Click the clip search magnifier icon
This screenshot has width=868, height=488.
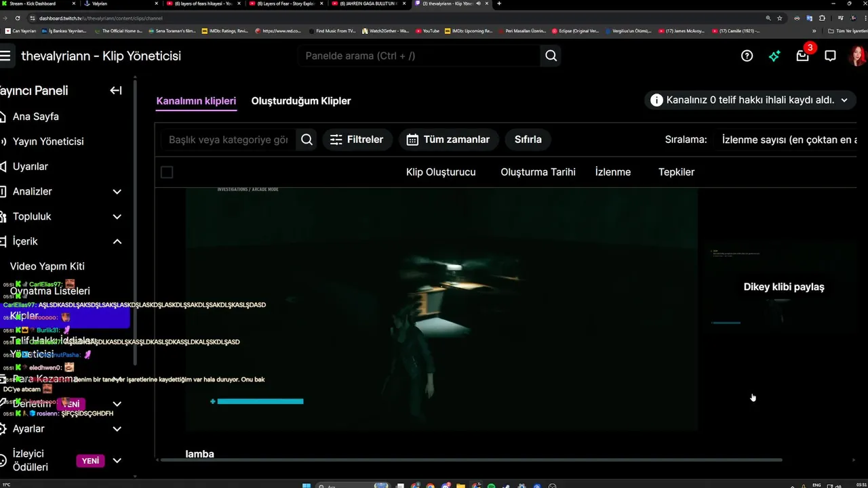click(x=307, y=140)
